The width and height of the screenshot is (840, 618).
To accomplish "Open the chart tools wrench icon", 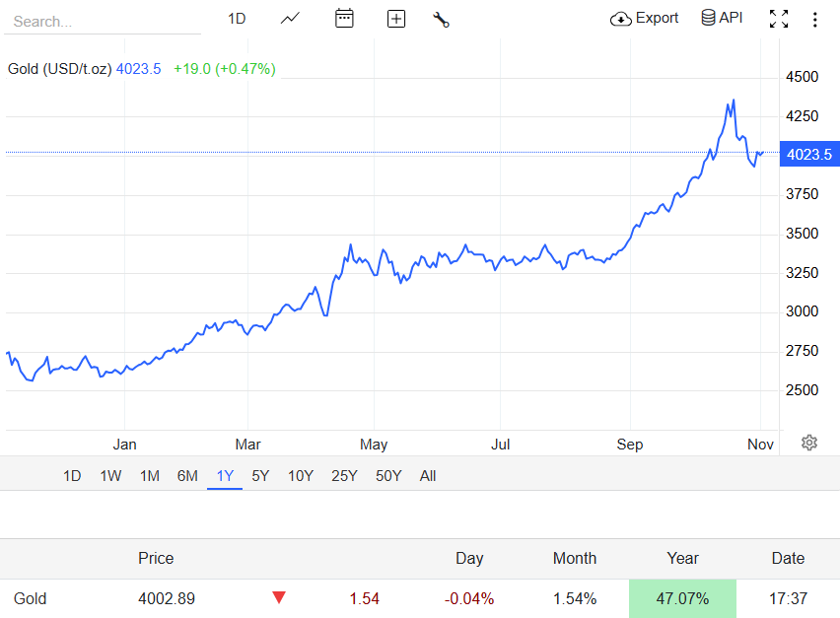I will pyautogui.click(x=441, y=18).
